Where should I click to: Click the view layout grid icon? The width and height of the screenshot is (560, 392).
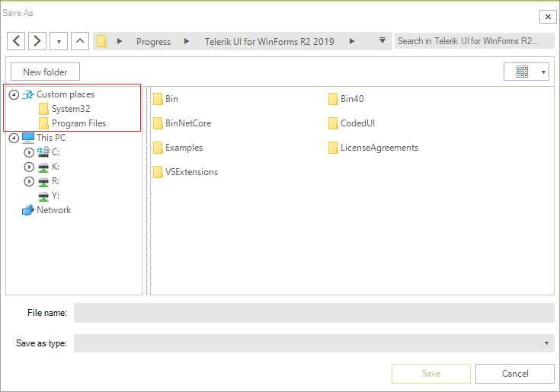coord(522,72)
